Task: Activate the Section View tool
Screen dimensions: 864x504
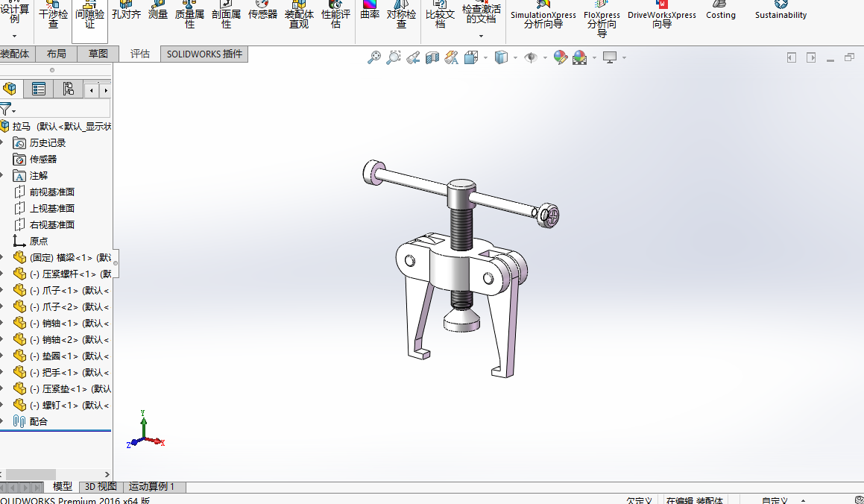Action: pos(432,57)
